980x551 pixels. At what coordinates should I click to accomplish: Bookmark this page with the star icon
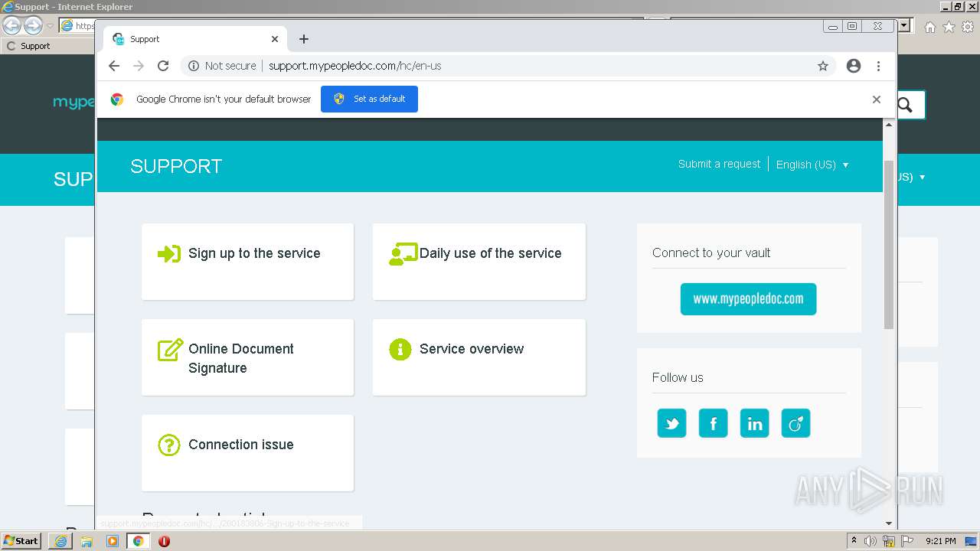coord(823,66)
